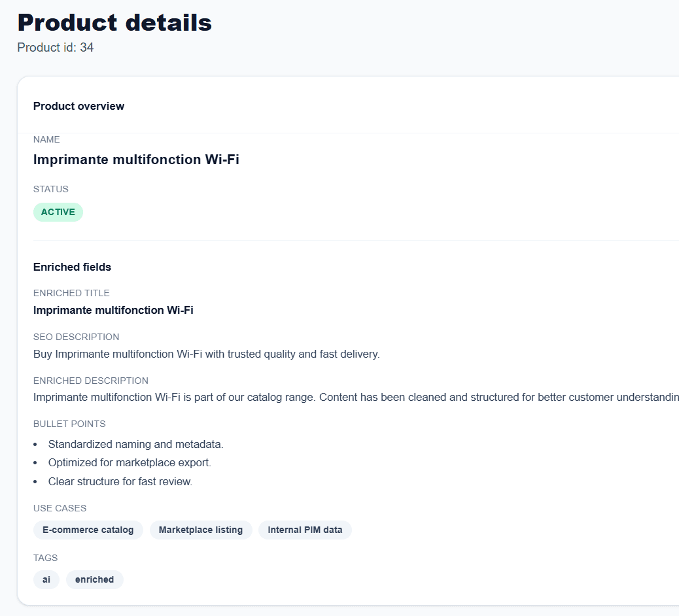Click the NAME field label

coord(46,139)
